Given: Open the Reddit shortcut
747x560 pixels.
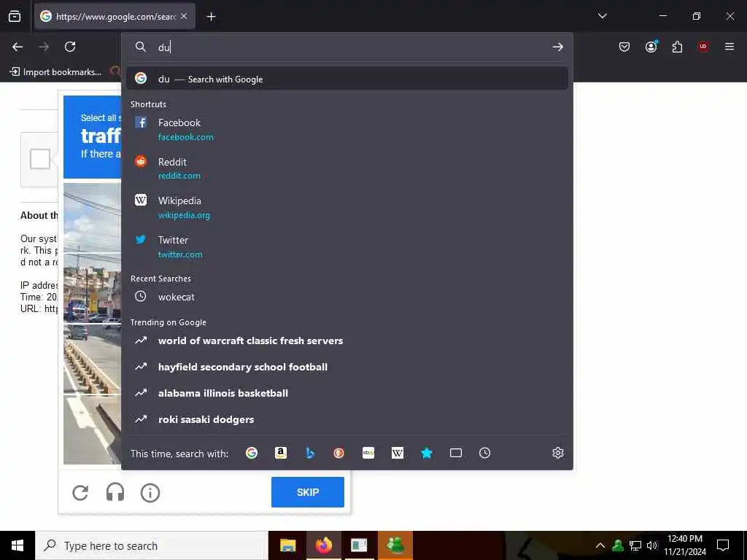Looking at the screenshot, I should coord(347,168).
